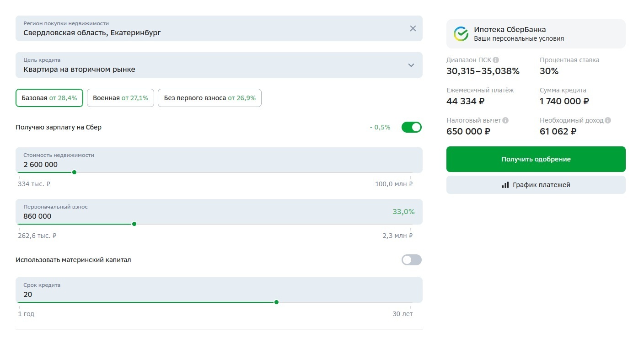Click the SberBank green logo icon
This screenshot has height=344, width=644.
tap(461, 34)
